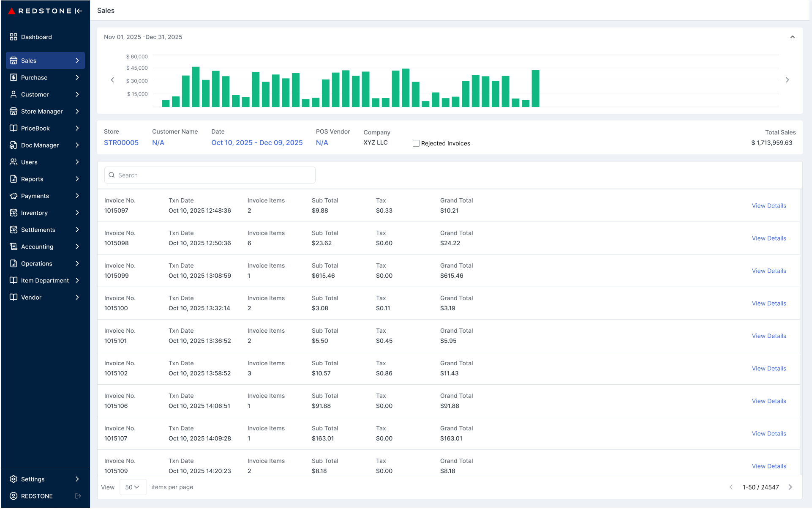Click the Payments icon in sidebar
This screenshot has height=509, width=812.
tap(13, 196)
